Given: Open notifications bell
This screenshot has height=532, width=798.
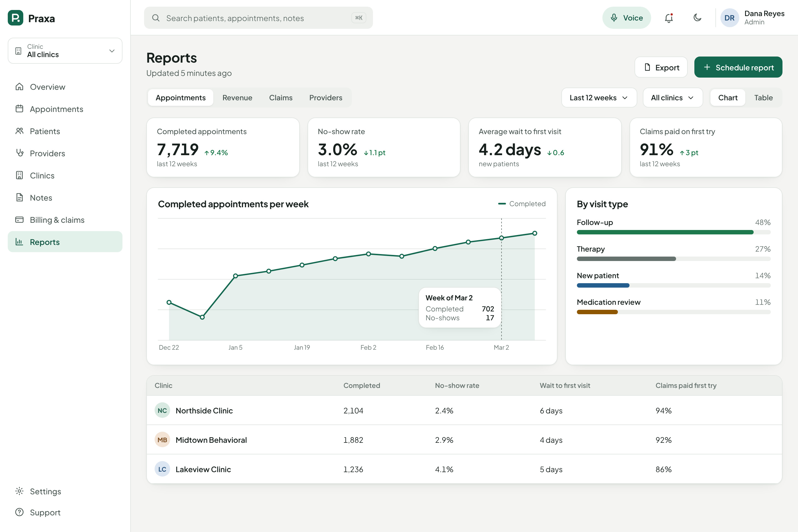Looking at the screenshot, I should [669, 18].
